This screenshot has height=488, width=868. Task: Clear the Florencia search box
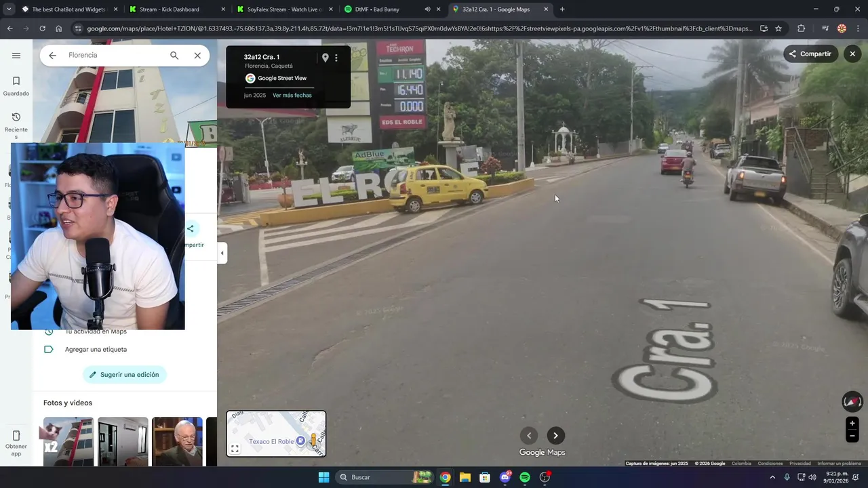(197, 56)
